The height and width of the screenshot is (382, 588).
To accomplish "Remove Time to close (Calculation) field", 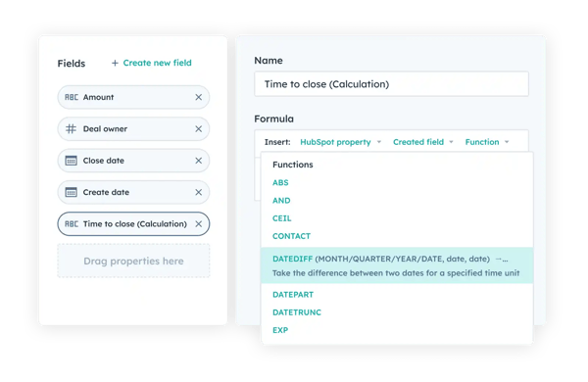I will pyautogui.click(x=198, y=223).
